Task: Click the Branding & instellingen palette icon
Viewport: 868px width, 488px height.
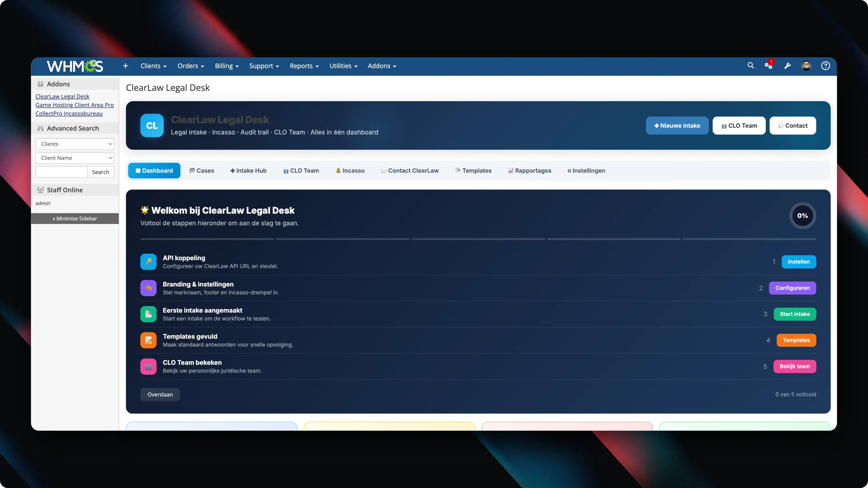Action: pyautogui.click(x=148, y=288)
